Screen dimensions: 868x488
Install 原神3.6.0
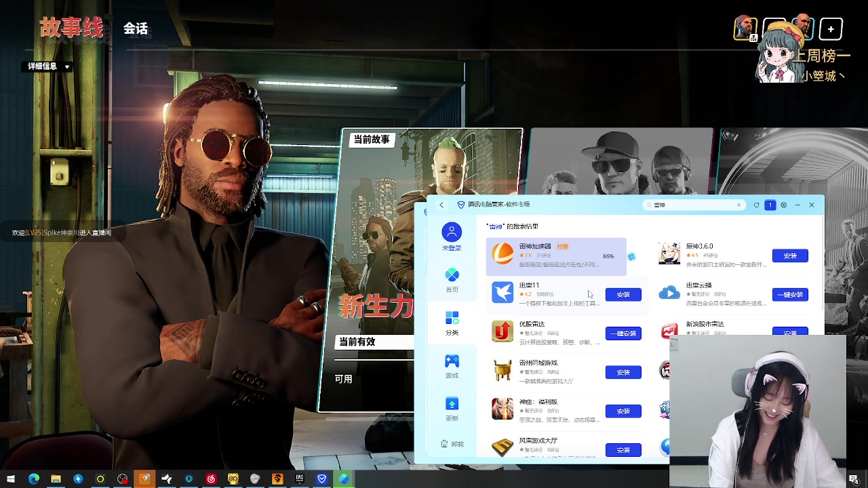pos(790,256)
